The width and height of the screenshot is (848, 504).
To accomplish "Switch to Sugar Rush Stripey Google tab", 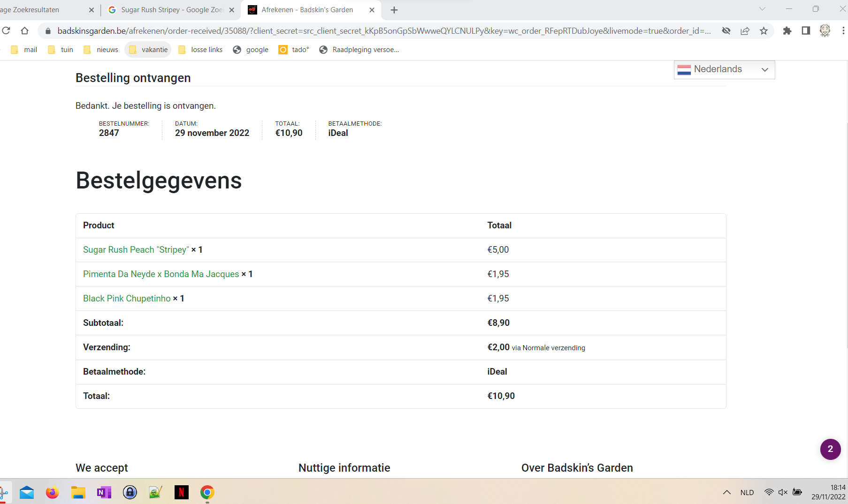I will click(x=171, y=10).
